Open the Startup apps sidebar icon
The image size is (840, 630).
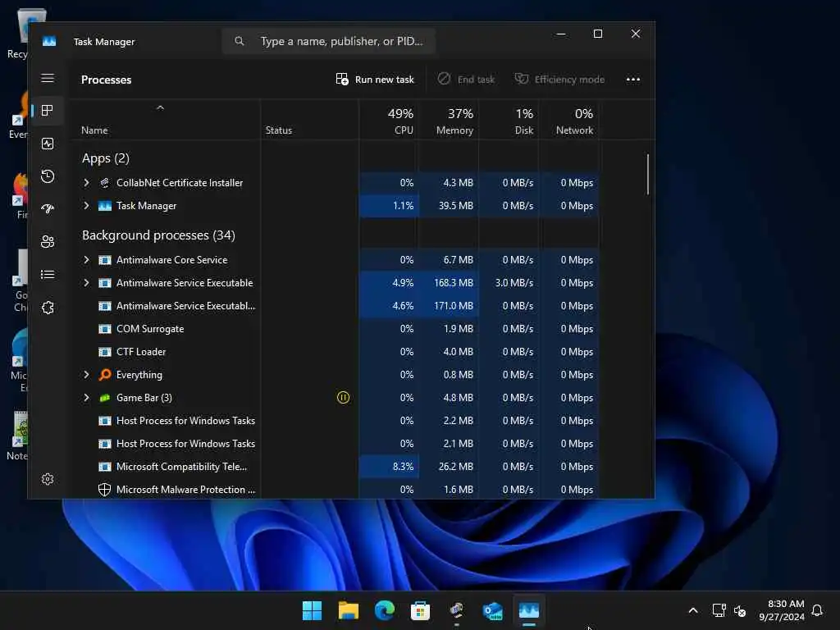(48, 209)
